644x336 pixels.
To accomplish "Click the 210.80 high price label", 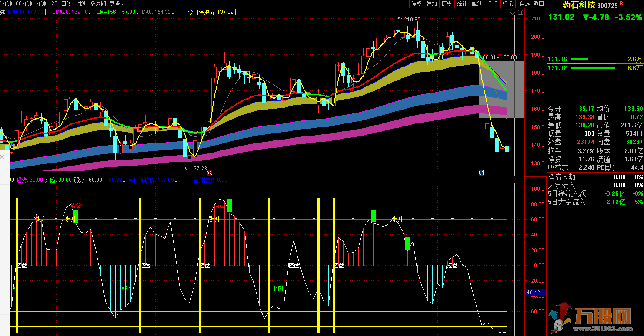I will pos(412,20).
